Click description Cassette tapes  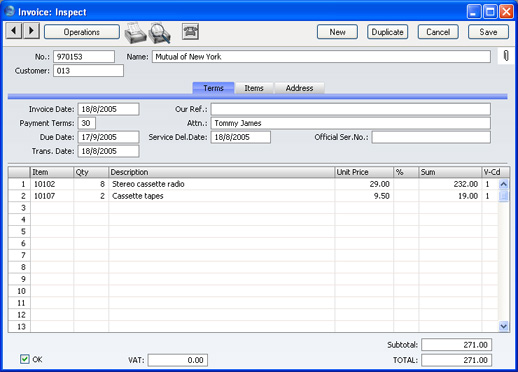pos(138,196)
